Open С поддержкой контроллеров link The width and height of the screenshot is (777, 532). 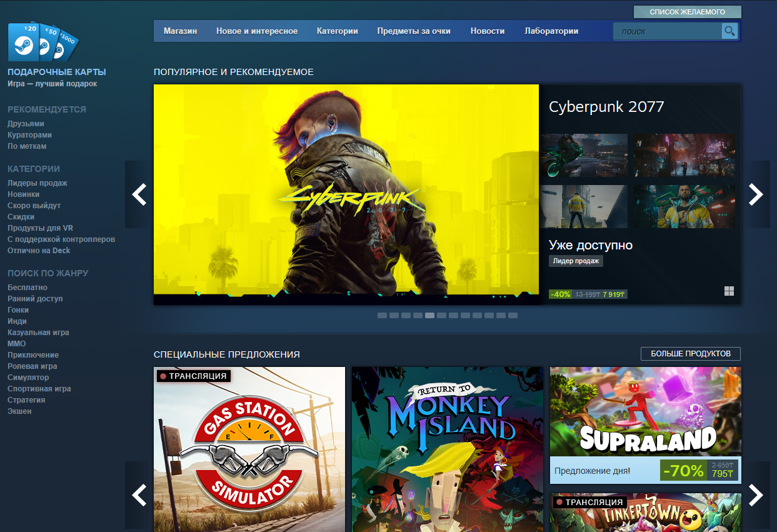(x=61, y=239)
